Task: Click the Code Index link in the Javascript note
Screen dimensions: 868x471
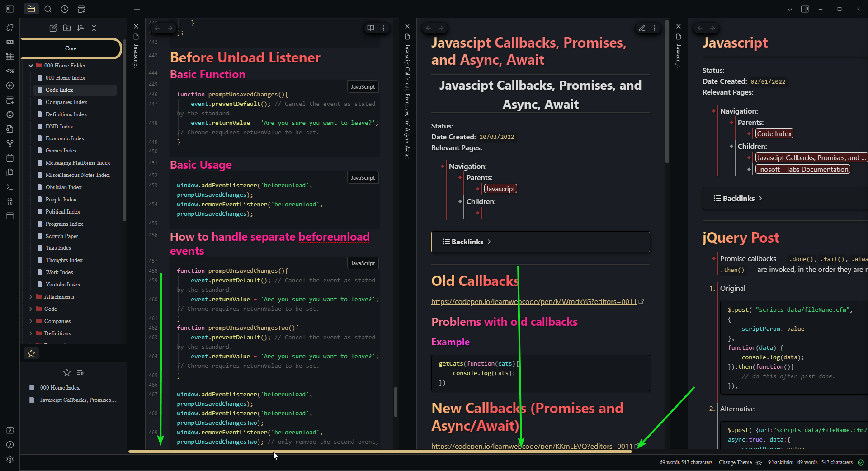Action: click(774, 133)
